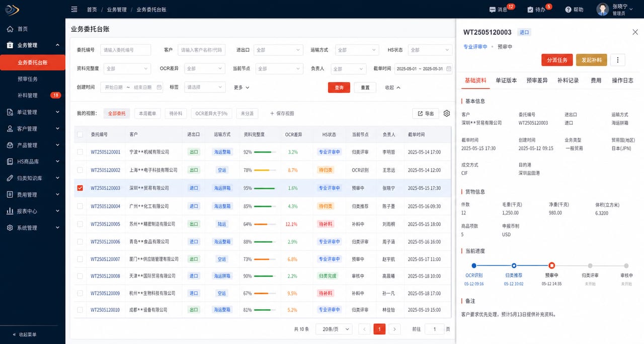Click the 费用管理 sidebar icon
Screen dimensions: 644x344
pyautogui.click(x=10, y=194)
